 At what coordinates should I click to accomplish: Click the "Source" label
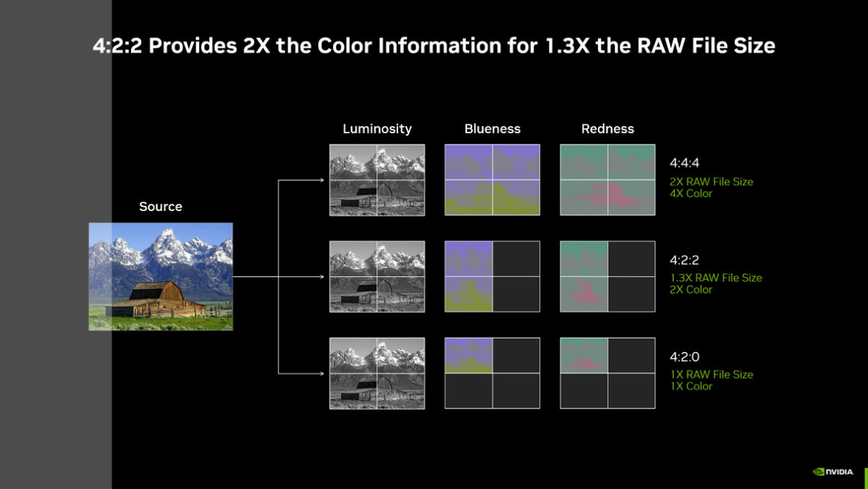(161, 207)
